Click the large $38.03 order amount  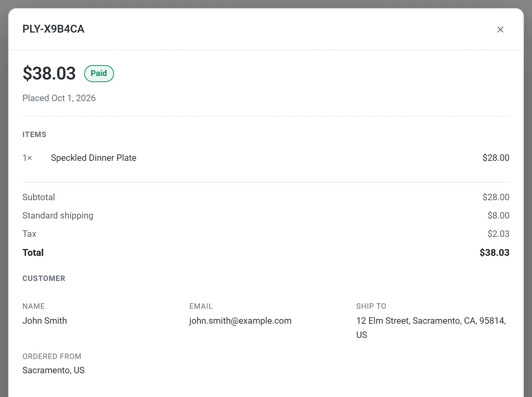(x=49, y=73)
